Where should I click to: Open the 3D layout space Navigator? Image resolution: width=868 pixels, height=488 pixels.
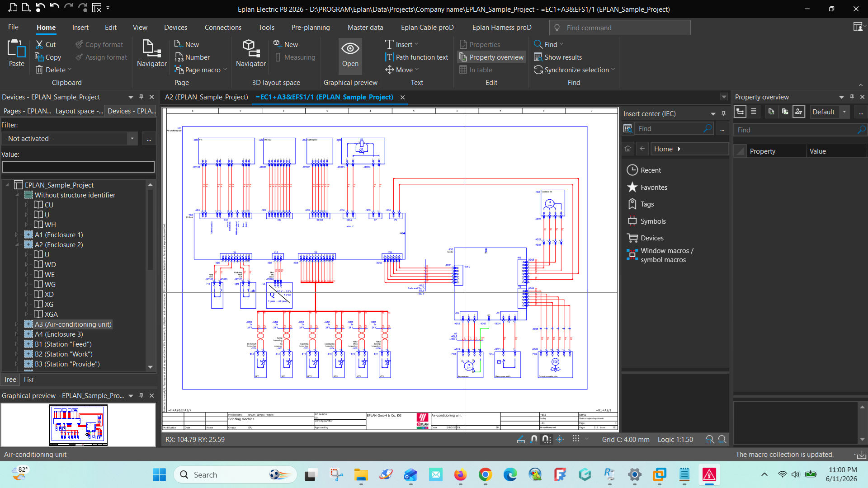(250, 49)
